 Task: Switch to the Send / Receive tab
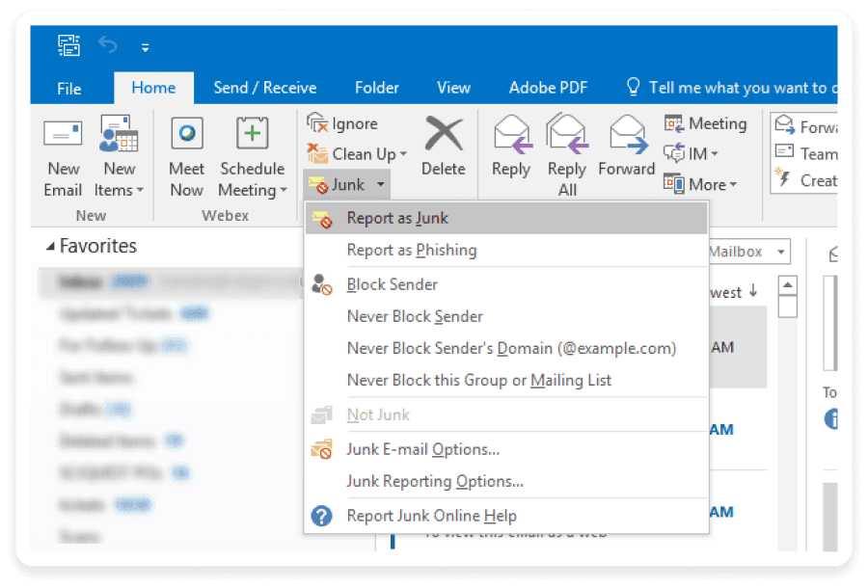coord(265,88)
